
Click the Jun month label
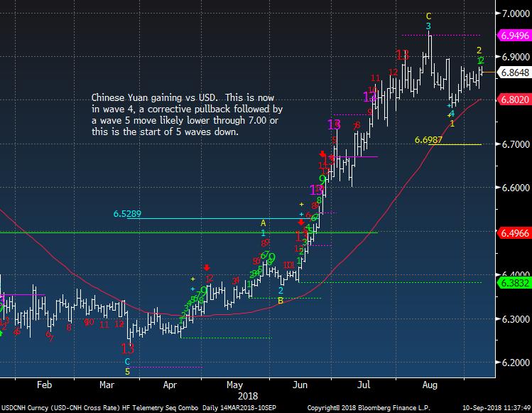pyautogui.click(x=300, y=385)
